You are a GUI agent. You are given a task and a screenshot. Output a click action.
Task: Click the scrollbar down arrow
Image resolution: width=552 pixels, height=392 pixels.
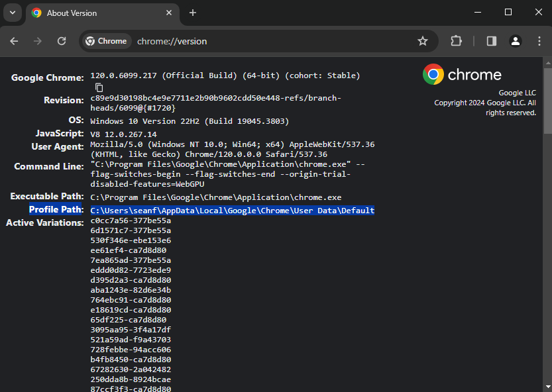point(548,387)
